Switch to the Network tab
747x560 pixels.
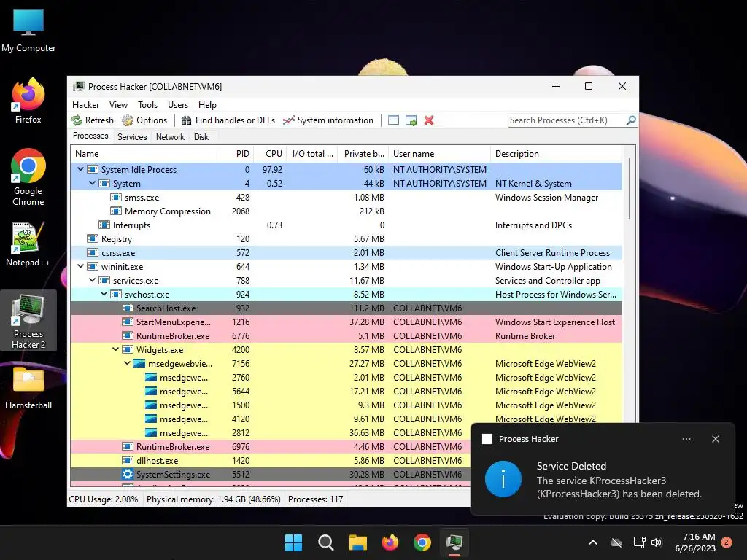(170, 137)
